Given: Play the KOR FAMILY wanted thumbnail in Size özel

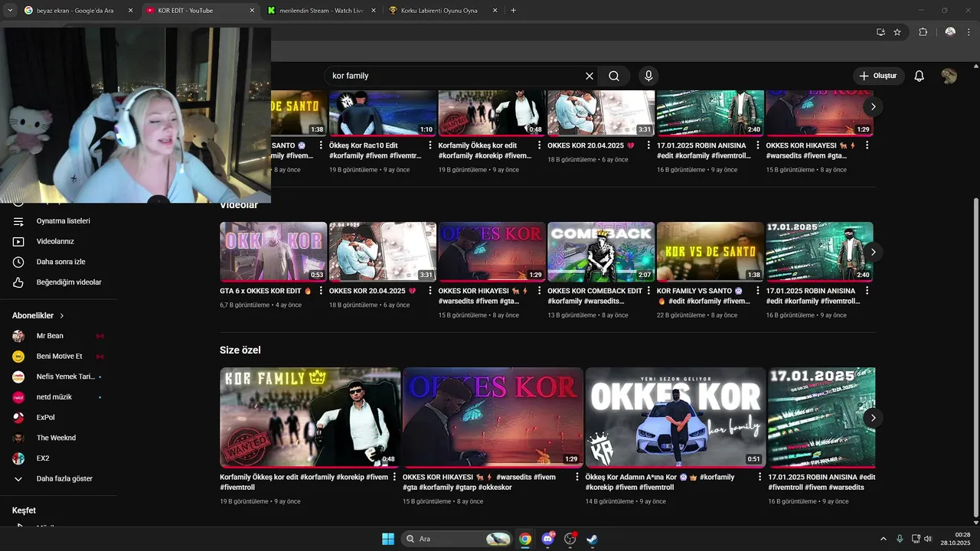Looking at the screenshot, I should point(310,417).
